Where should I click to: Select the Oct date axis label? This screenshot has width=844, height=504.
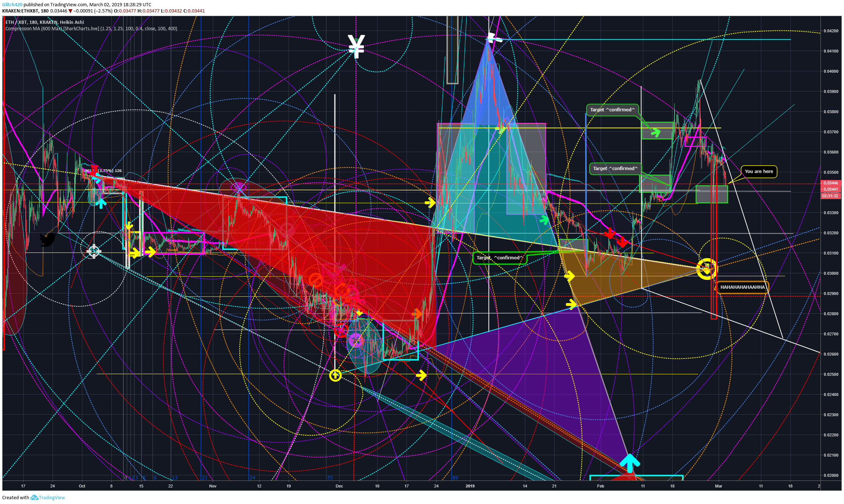coord(82,486)
